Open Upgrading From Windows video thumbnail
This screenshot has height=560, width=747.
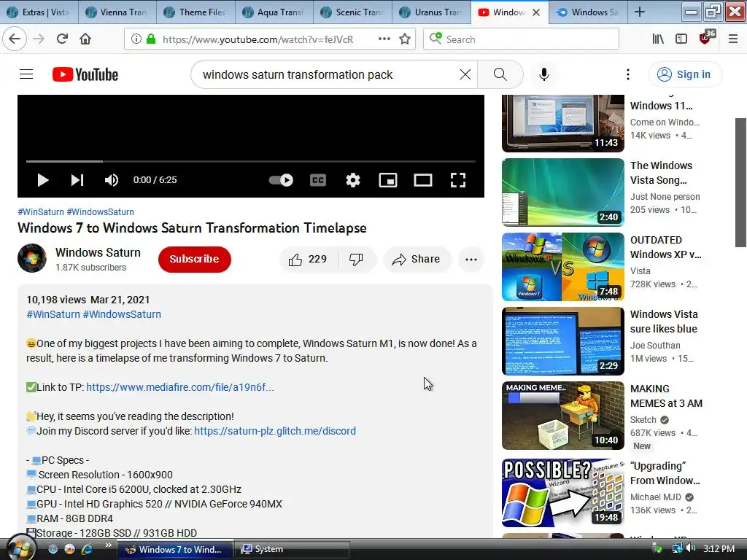(x=562, y=493)
